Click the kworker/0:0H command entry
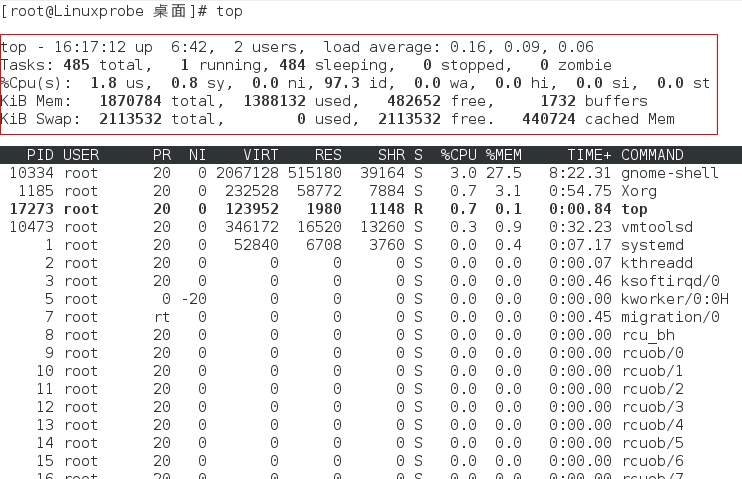Image resolution: width=742 pixels, height=479 pixels. pyautogui.click(x=675, y=299)
